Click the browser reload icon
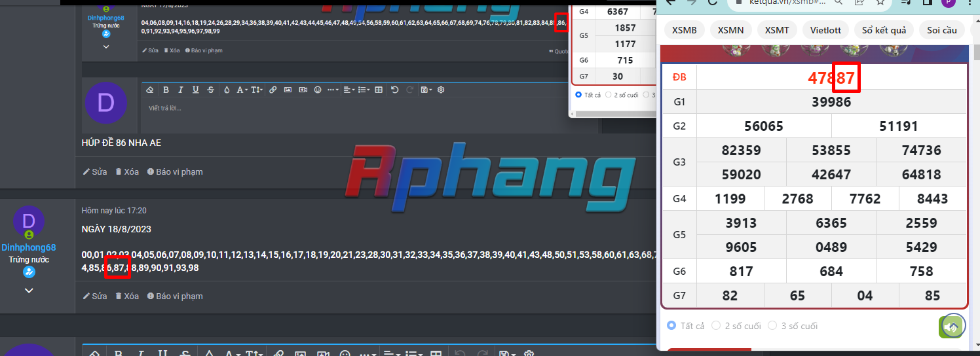Screen dimensions: 980x356 coord(713,2)
